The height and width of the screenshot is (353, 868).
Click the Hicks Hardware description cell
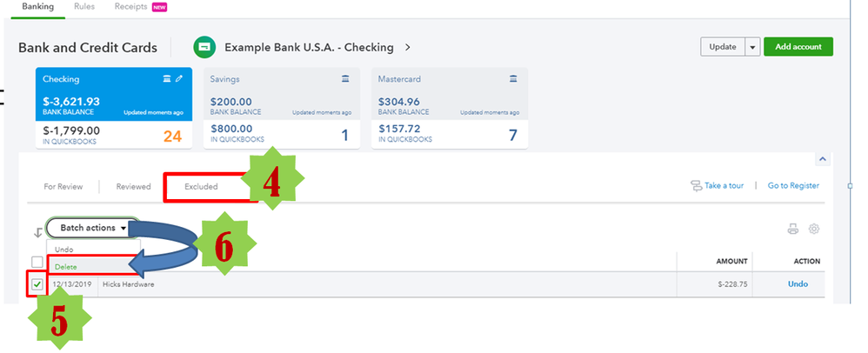coord(129,284)
